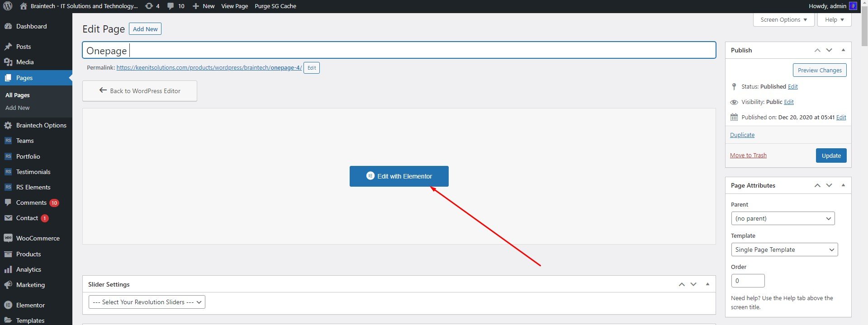Click the Analytics bar chart icon

click(8, 269)
